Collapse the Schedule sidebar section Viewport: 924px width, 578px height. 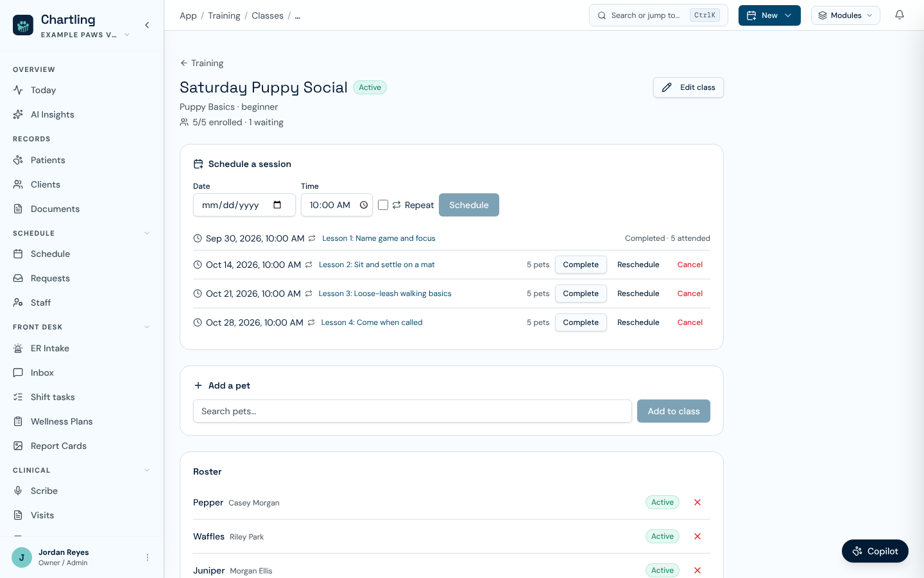pyautogui.click(x=147, y=233)
